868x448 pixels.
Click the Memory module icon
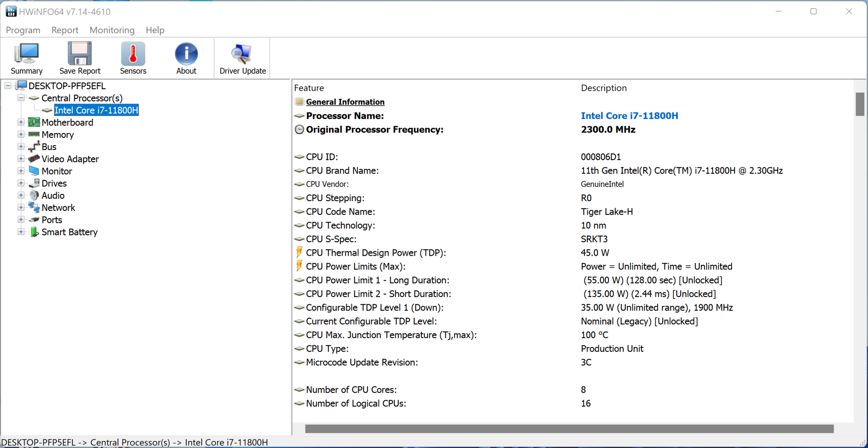click(x=34, y=134)
